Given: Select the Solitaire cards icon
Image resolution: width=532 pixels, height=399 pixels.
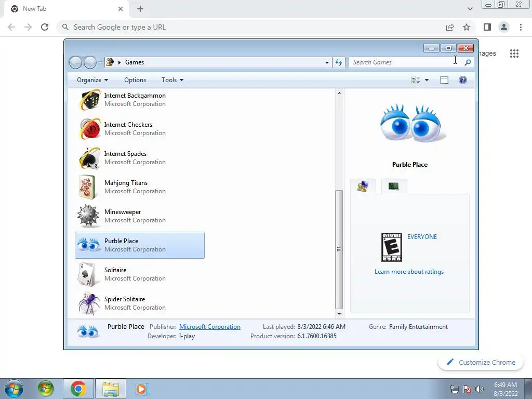Looking at the screenshot, I should [x=87, y=274].
